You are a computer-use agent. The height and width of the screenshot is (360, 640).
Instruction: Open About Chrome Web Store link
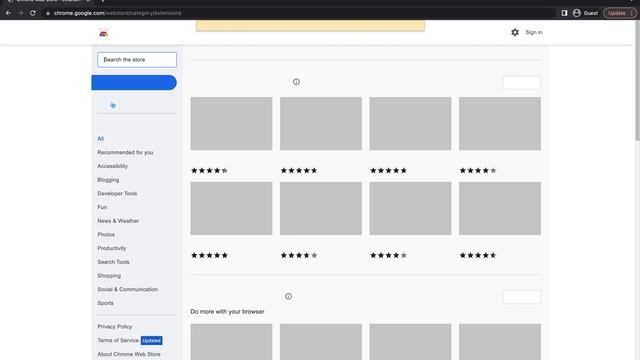point(129,354)
